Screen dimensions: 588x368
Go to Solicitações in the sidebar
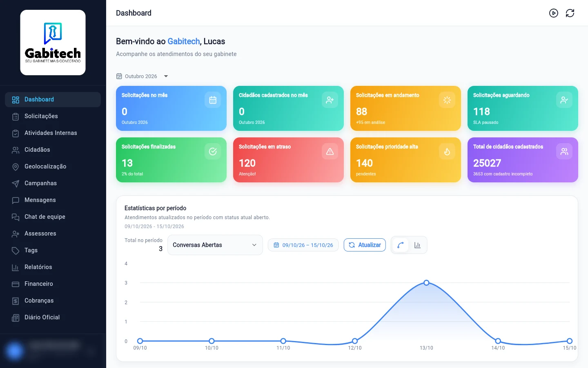[x=53, y=116]
